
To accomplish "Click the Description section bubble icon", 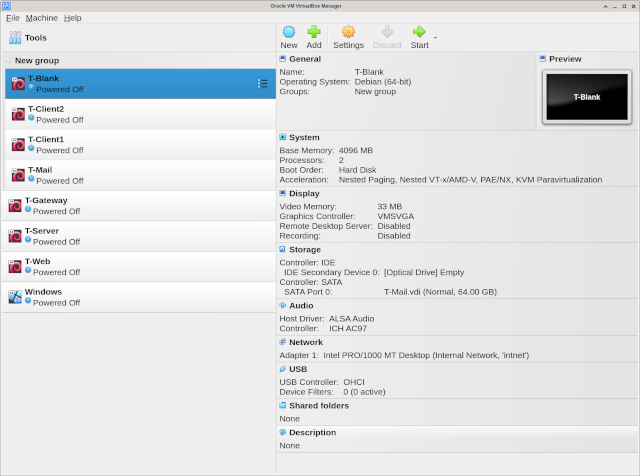I will [x=282, y=432].
